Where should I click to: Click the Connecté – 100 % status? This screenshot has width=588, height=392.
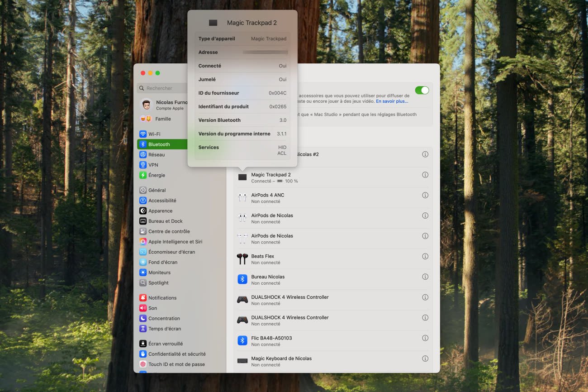tap(275, 181)
